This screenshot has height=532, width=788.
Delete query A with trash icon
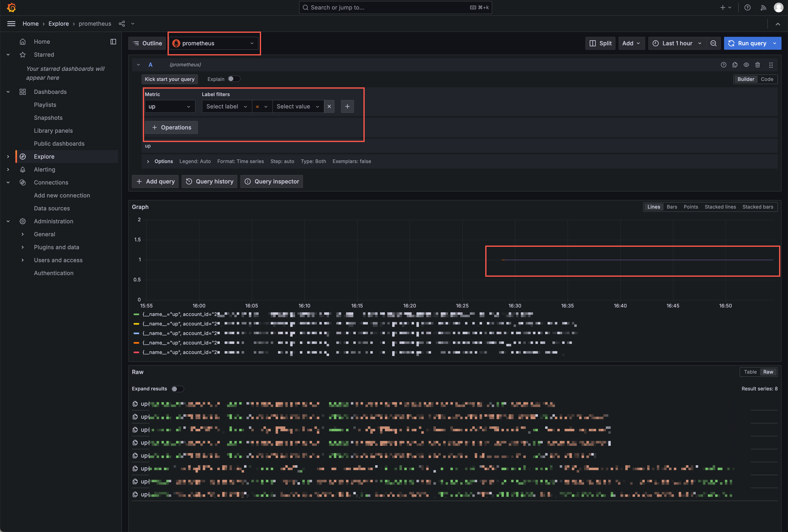(757, 65)
